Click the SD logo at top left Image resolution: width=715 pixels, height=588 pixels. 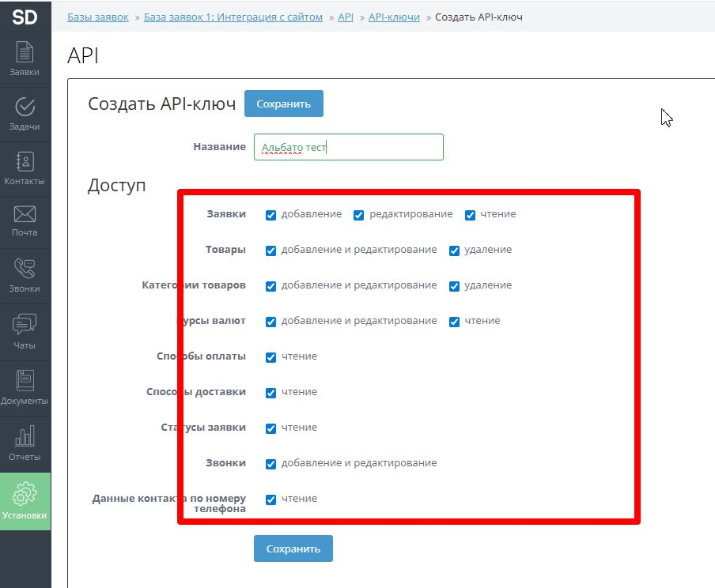pos(25,17)
